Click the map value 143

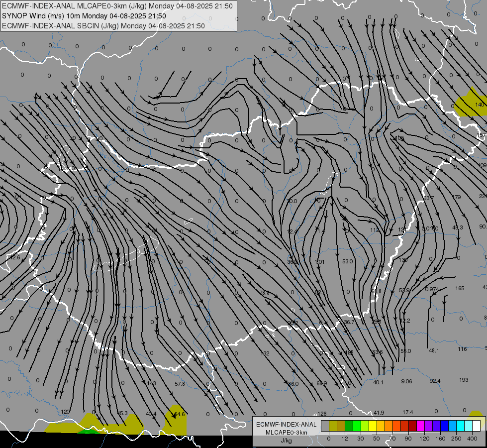(152, 383)
